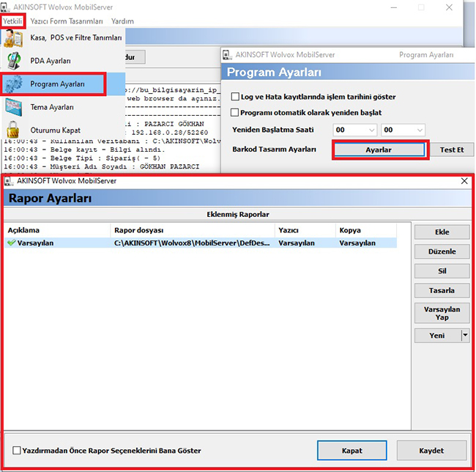Click the Tasarla button

[442, 290]
